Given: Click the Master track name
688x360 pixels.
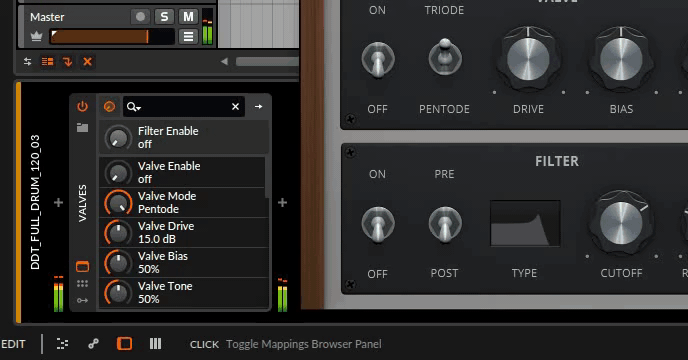Looking at the screenshot, I should (x=47, y=17).
